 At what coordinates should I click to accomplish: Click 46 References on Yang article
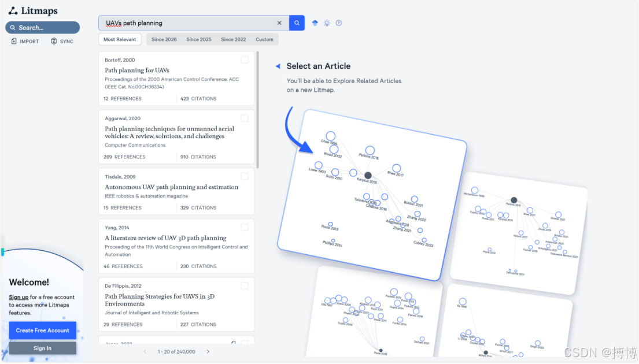click(x=123, y=266)
